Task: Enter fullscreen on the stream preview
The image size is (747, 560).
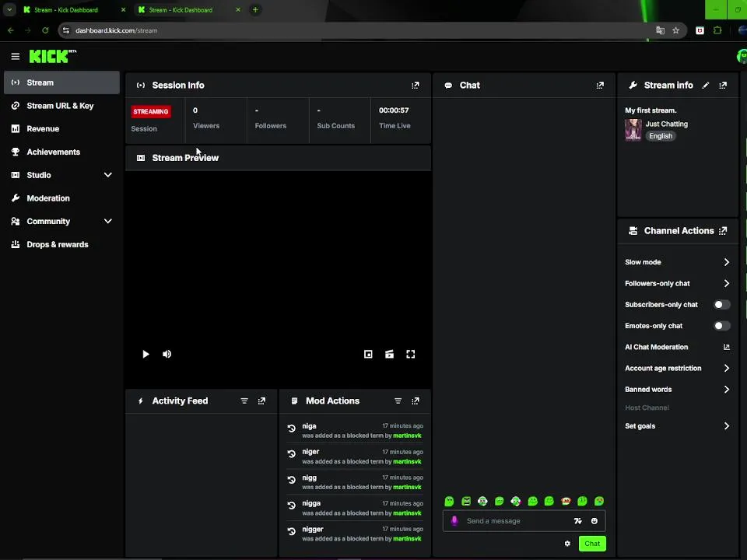Action: tap(411, 354)
